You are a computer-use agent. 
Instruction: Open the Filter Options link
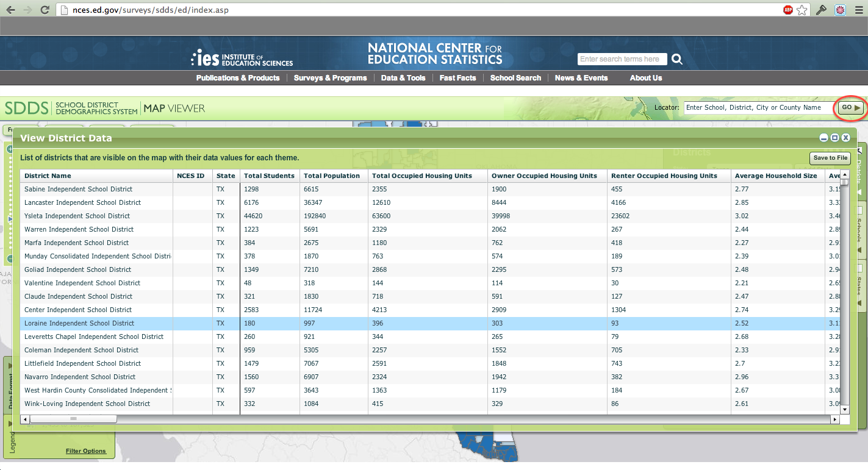point(86,451)
